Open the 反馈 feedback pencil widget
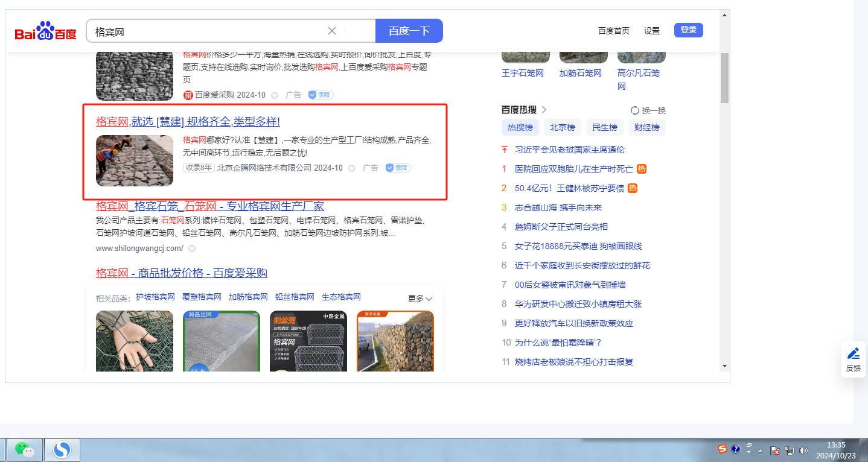The width and height of the screenshot is (868, 462). click(853, 359)
